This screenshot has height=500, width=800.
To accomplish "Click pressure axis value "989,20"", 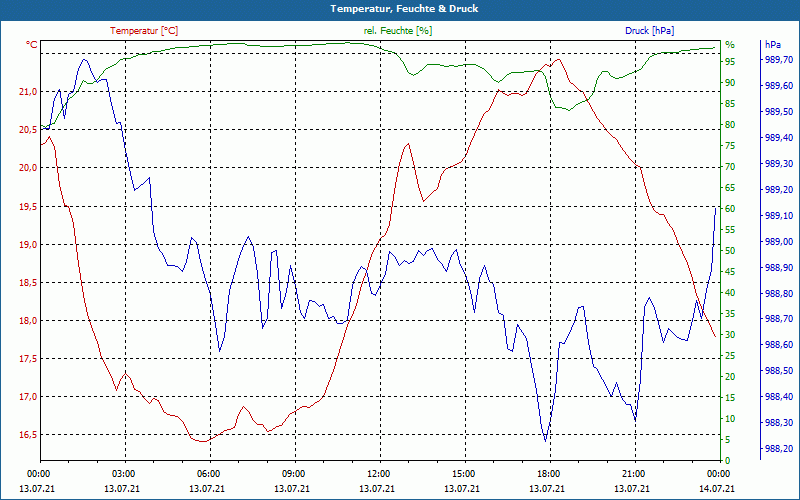I will coord(779,190).
